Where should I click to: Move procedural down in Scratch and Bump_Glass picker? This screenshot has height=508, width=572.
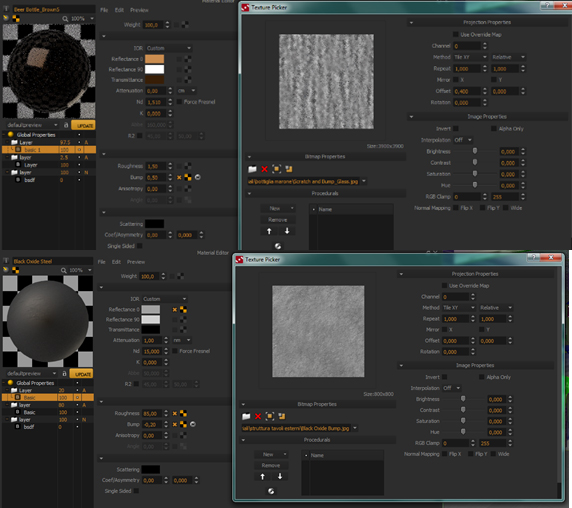coord(287,231)
